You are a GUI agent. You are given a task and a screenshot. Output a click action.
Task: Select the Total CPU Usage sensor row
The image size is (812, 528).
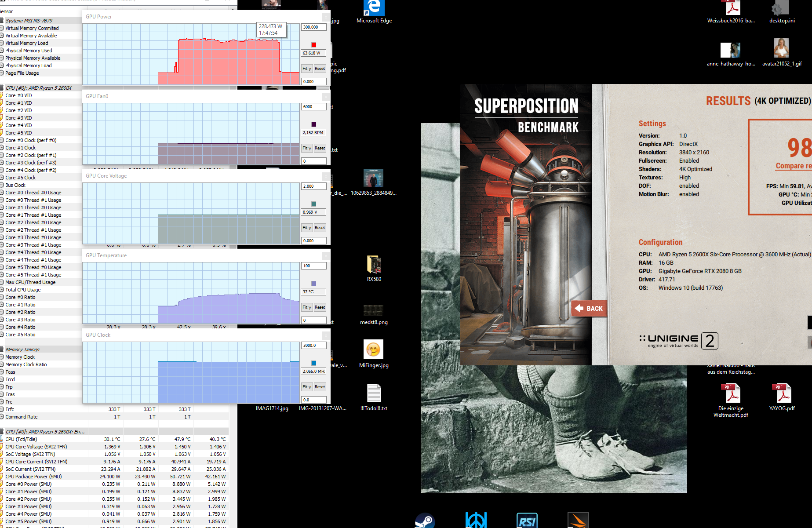tap(41, 290)
